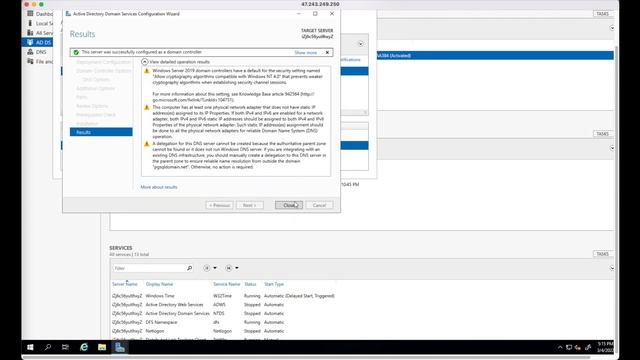Click the taskbar clock
Viewport: 640px width, 360px height.
(x=605, y=347)
